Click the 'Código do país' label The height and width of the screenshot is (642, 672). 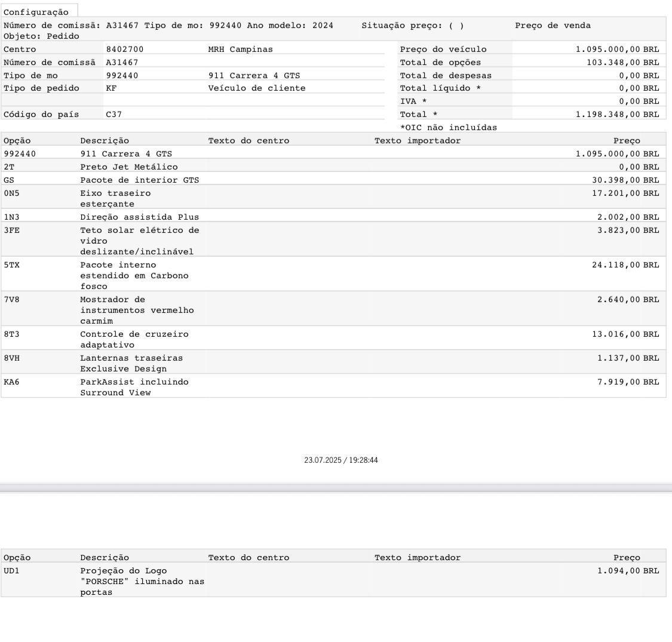click(x=41, y=115)
